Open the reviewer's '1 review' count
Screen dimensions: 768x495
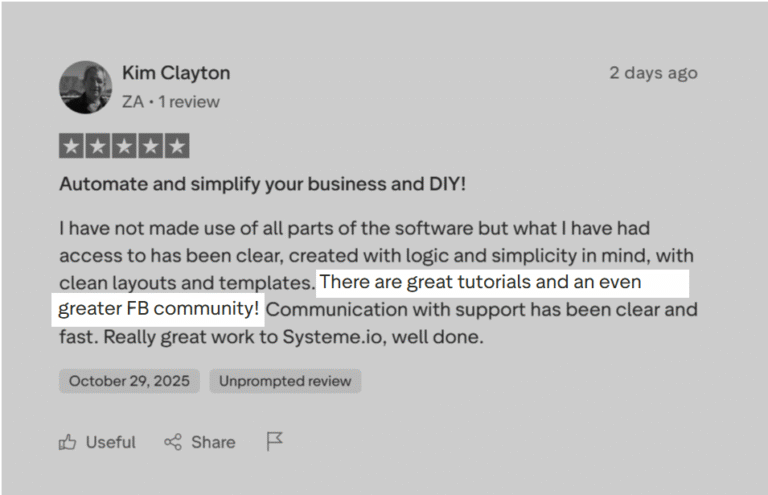[x=189, y=102]
